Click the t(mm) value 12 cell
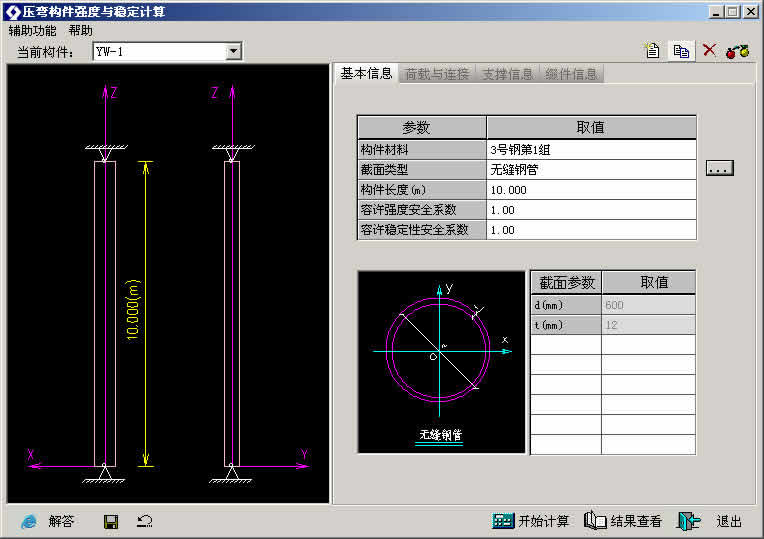Image resolution: width=764 pixels, height=539 pixels. click(649, 325)
